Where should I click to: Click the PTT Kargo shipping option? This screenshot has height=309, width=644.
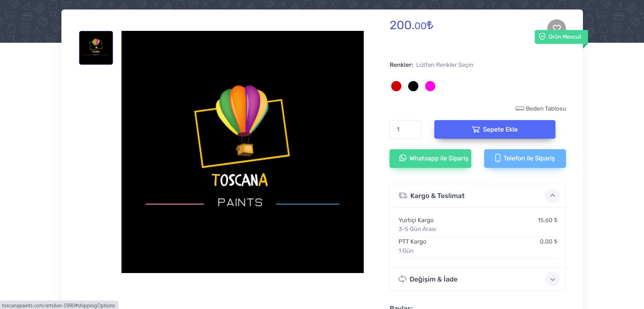[478, 246]
